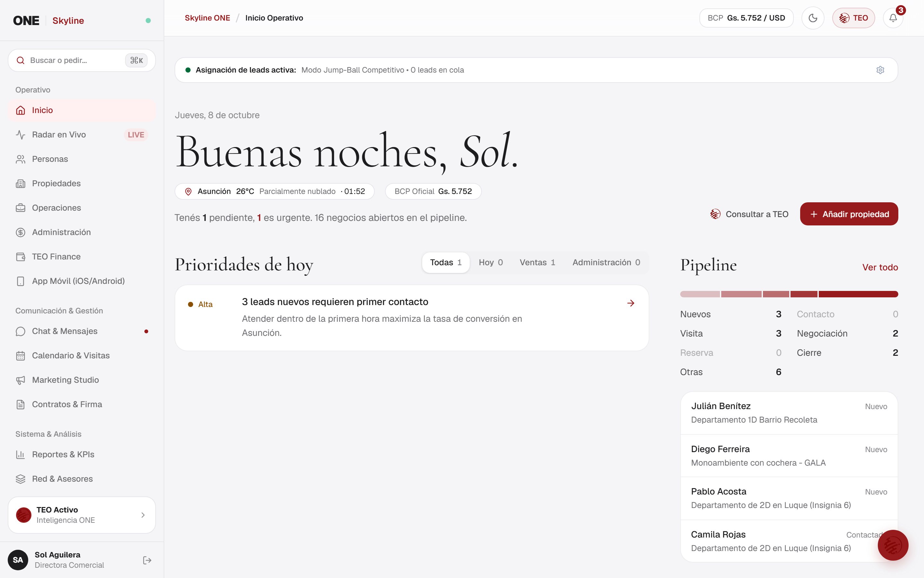Open the Inicio home icon
Viewport: 924px width, 578px height.
pyautogui.click(x=21, y=110)
